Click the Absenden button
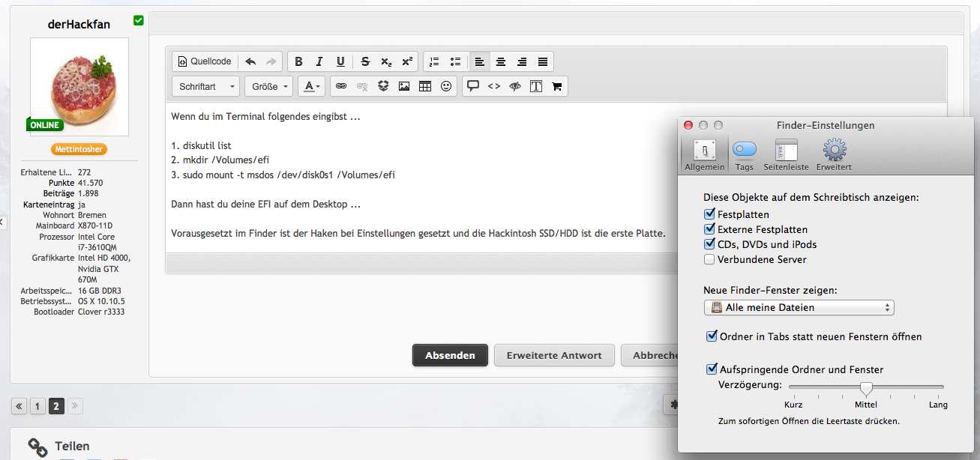980x460 pixels. tap(450, 355)
